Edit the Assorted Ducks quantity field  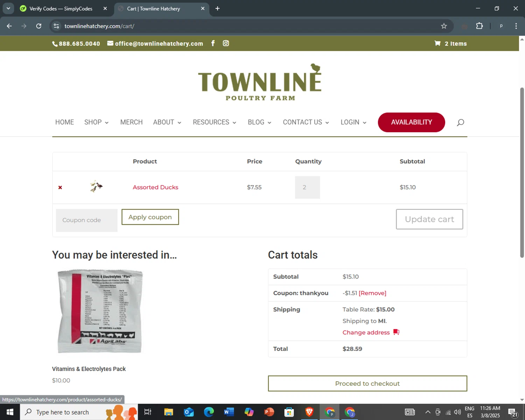tap(307, 187)
